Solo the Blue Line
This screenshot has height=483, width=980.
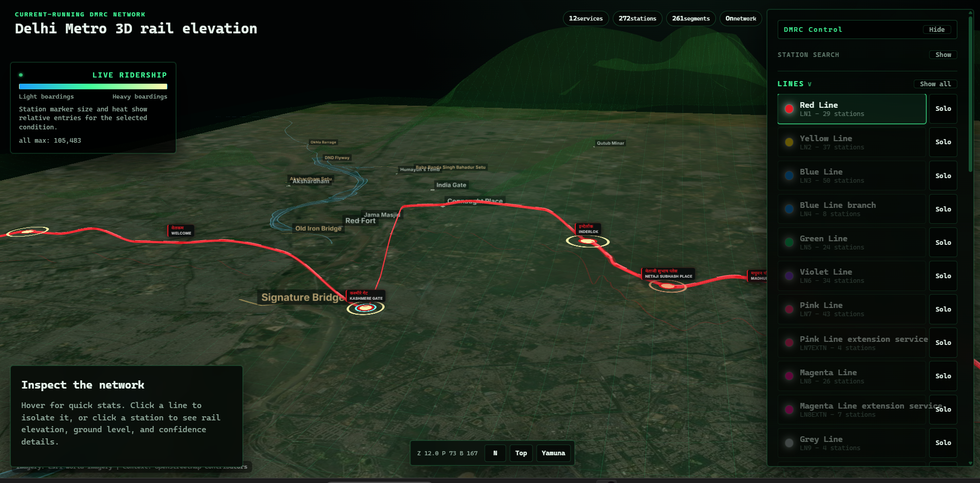click(x=943, y=176)
